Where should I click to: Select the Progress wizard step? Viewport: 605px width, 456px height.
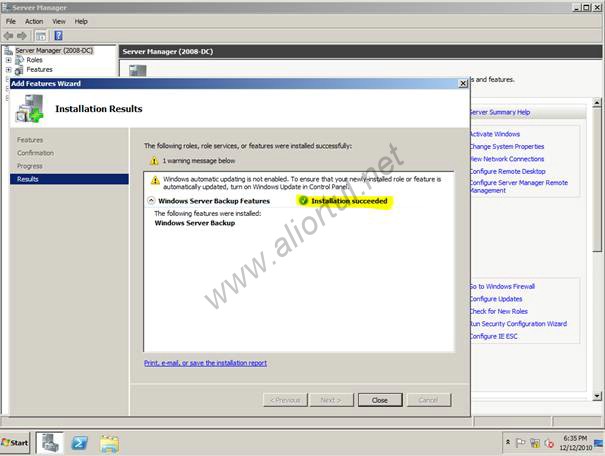(30, 166)
